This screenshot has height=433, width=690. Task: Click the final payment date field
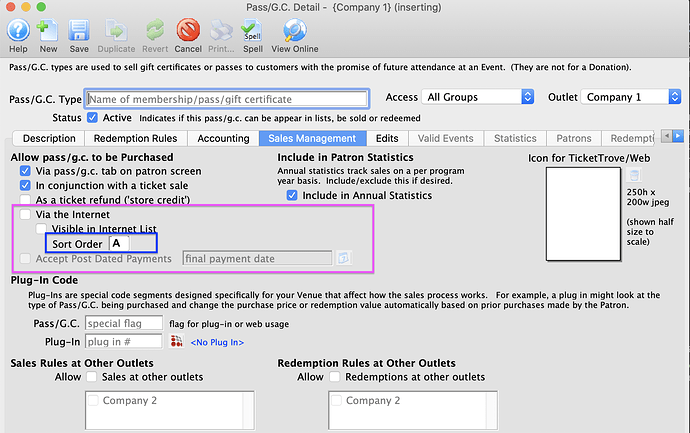[257, 258]
